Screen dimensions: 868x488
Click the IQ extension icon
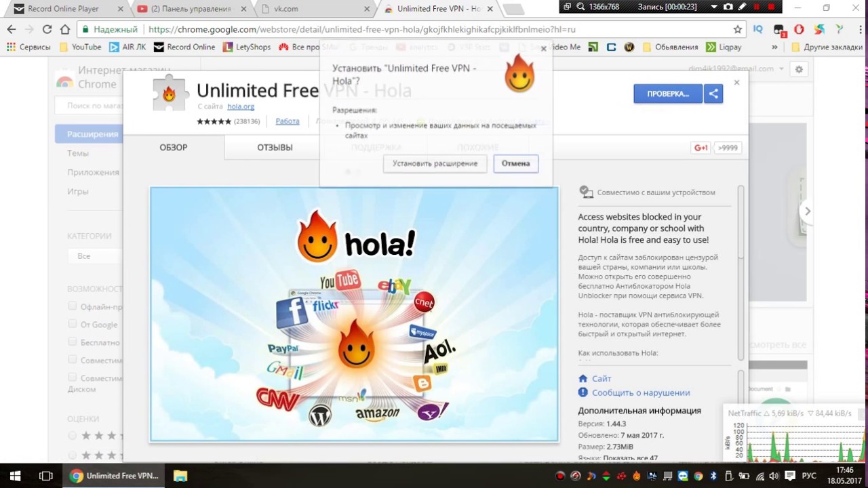pyautogui.click(x=758, y=30)
